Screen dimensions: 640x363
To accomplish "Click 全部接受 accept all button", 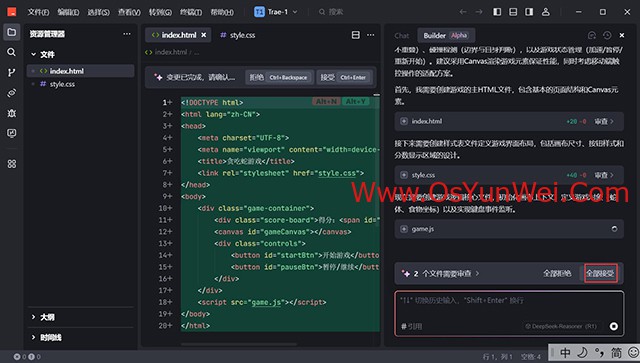I will tap(600, 273).
